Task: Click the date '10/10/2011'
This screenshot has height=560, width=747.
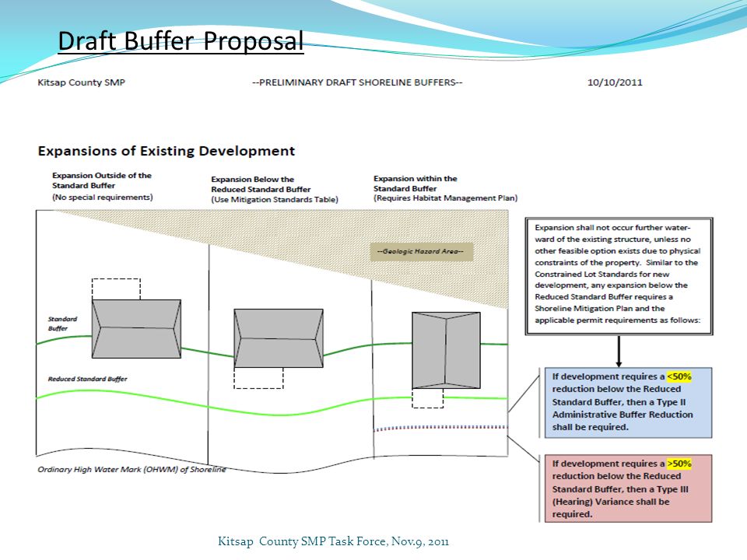Action: coord(615,82)
